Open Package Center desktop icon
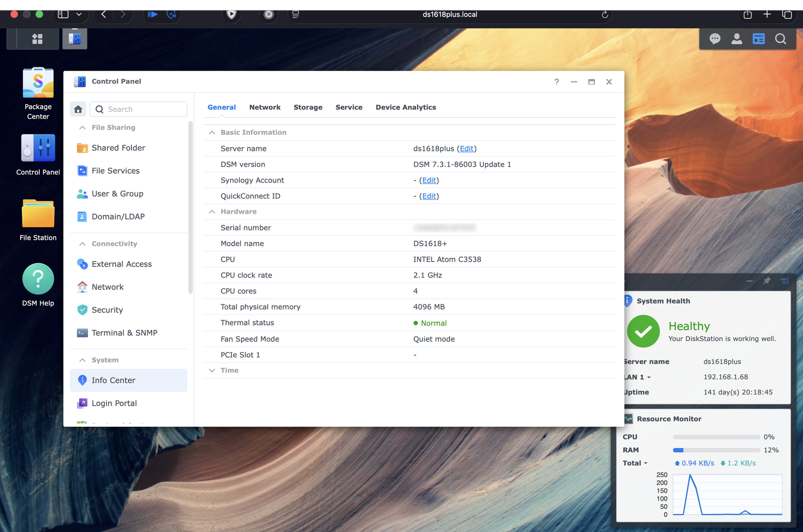Image resolution: width=803 pixels, height=532 pixels. (x=38, y=94)
